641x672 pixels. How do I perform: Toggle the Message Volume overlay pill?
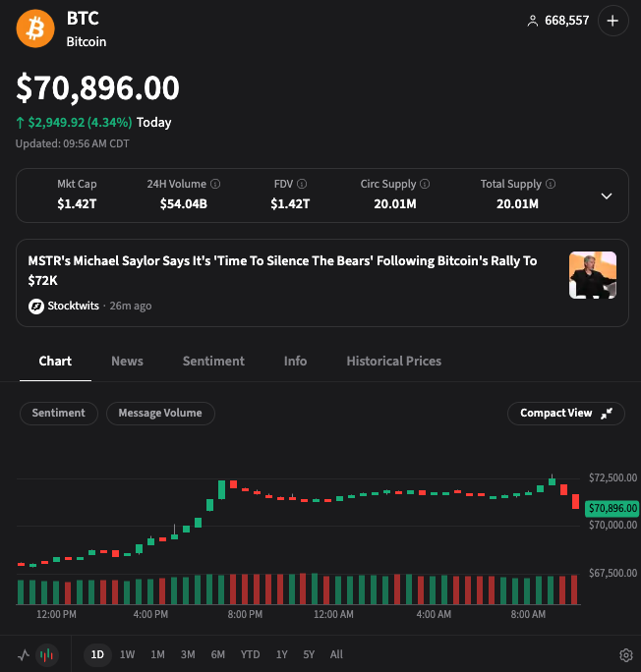(x=160, y=414)
